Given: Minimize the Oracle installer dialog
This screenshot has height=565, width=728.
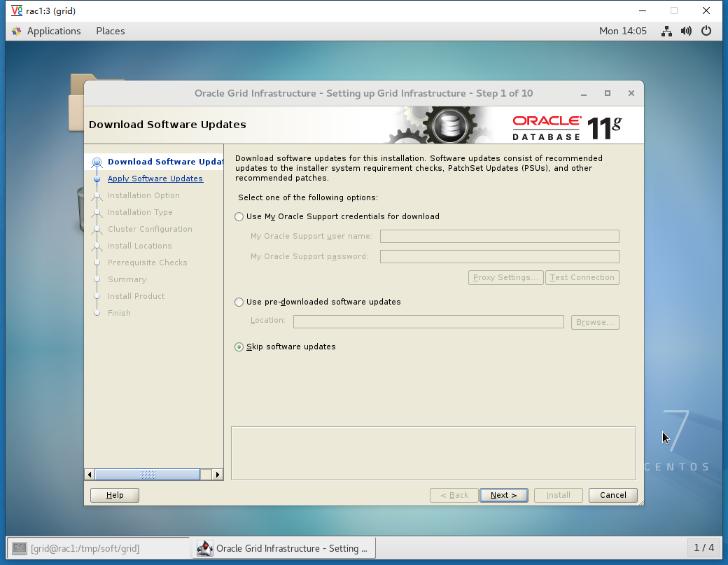Looking at the screenshot, I should click(584, 94).
